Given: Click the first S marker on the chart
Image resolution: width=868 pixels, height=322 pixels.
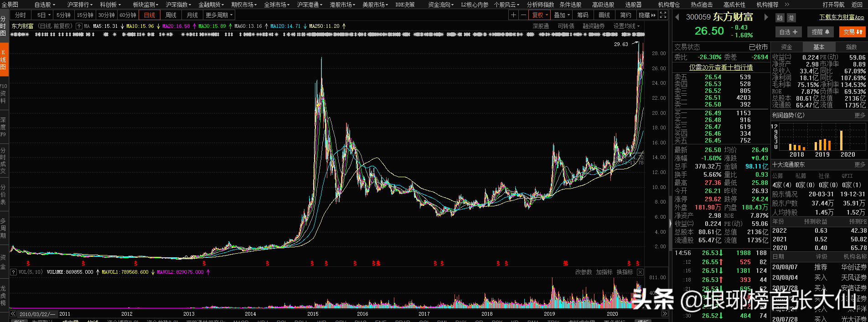Looking at the screenshot, I should click(28, 264).
